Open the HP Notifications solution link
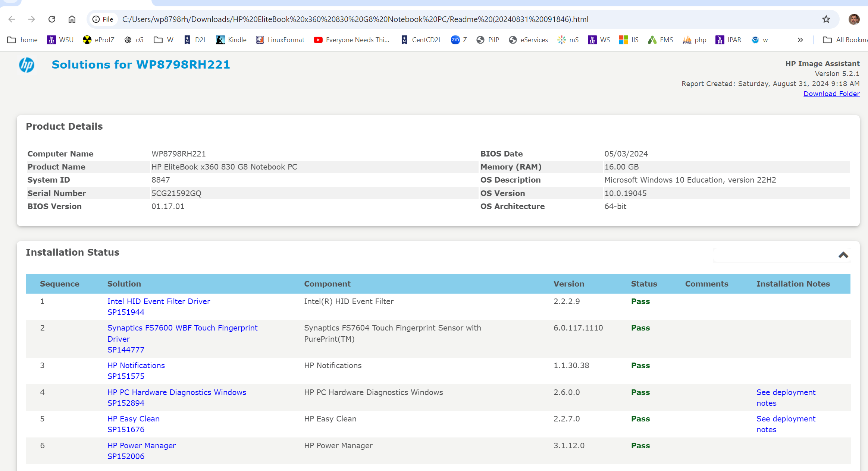This screenshot has height=471, width=868. (x=136, y=366)
